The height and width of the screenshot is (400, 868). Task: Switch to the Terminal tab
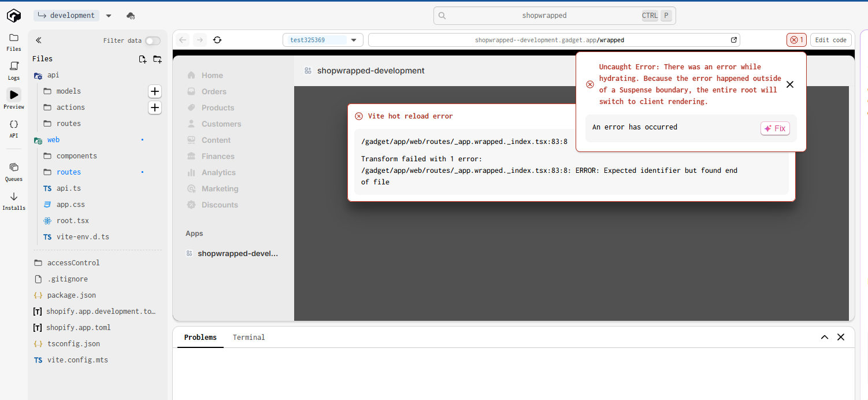coord(249,338)
